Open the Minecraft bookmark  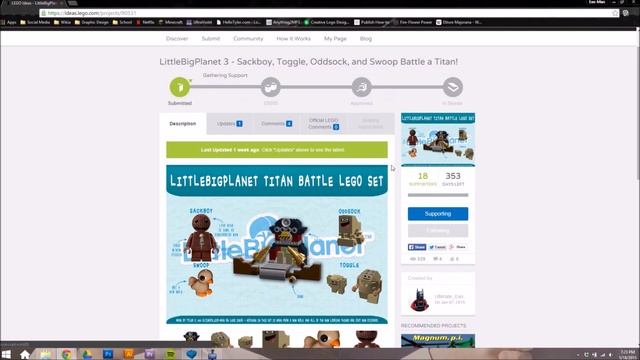(171, 22)
